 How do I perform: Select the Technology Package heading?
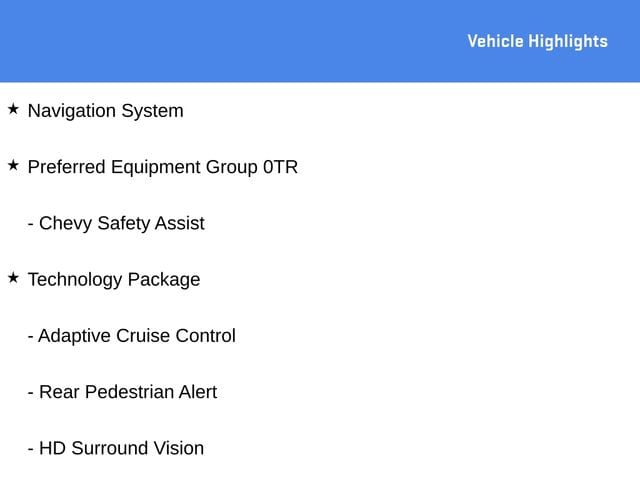pos(114,280)
